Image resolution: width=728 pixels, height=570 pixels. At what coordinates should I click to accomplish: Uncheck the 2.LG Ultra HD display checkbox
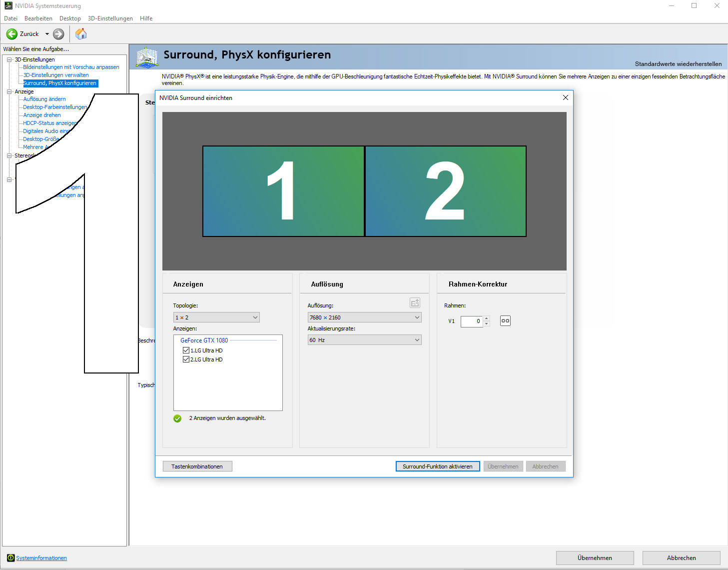[186, 359]
